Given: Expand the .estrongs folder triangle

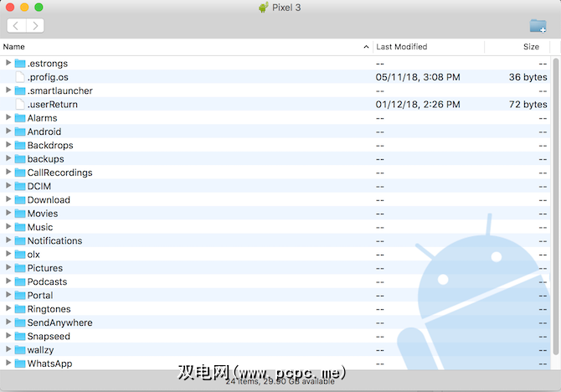Looking at the screenshot, I should pos(8,63).
